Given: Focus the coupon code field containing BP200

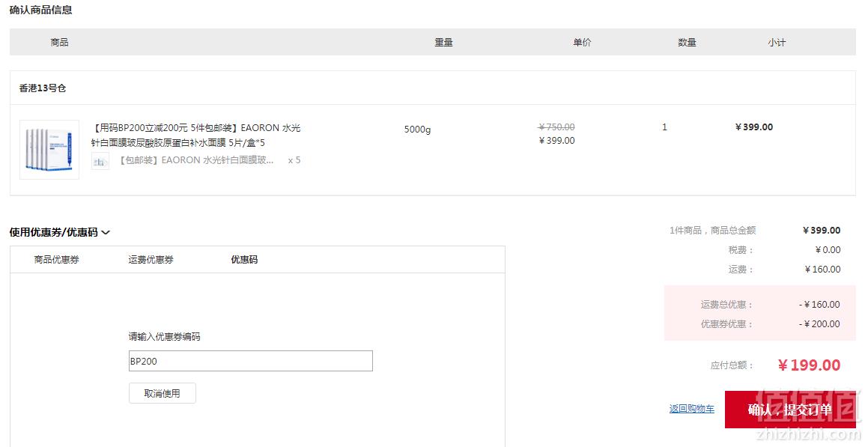Looking at the screenshot, I should [x=251, y=361].
